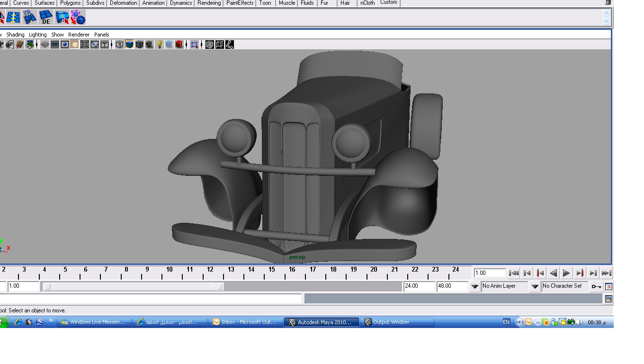Open camera attributes from panel toolbar

tap(9, 45)
